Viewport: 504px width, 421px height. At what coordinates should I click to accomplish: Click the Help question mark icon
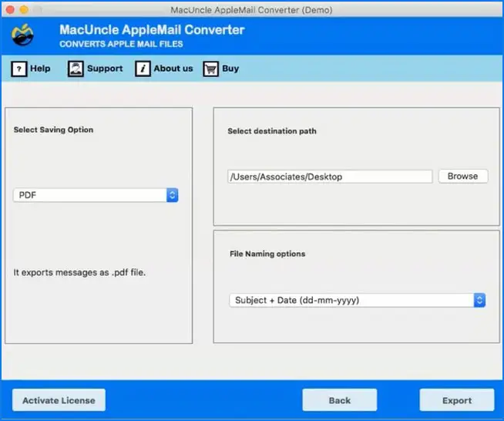(19, 69)
